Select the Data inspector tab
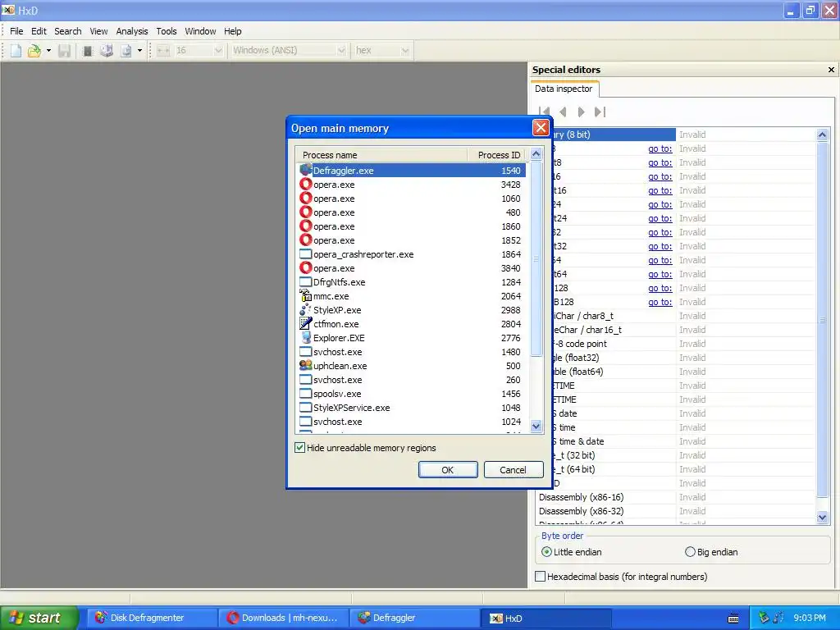Screen dimensions: 840x630 (x=564, y=89)
